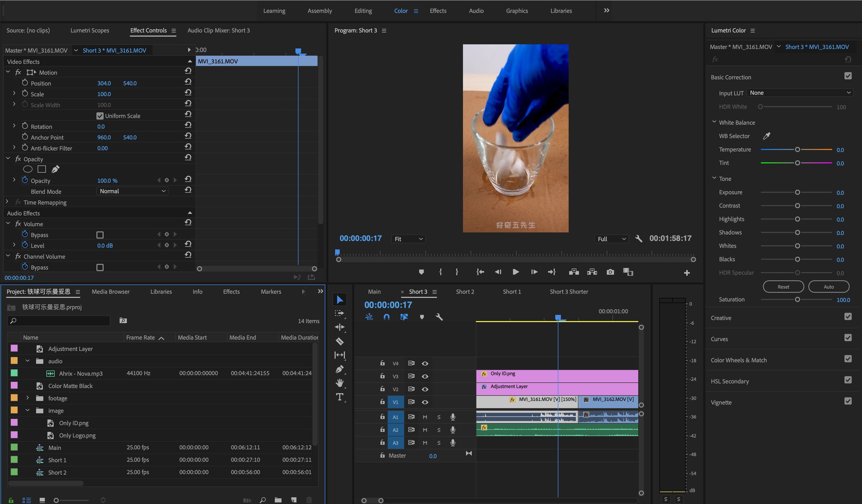Select the Type tool

[x=339, y=397]
